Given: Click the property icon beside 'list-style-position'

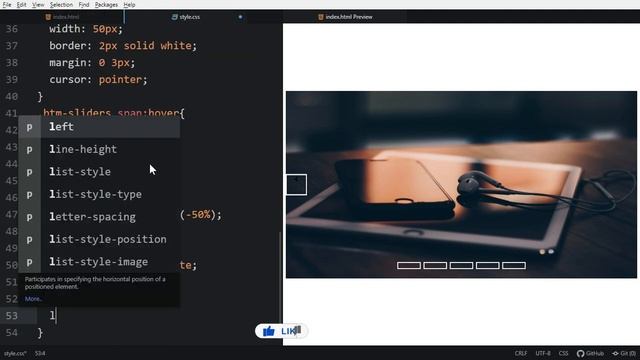Looking at the screenshot, I should [29, 239].
